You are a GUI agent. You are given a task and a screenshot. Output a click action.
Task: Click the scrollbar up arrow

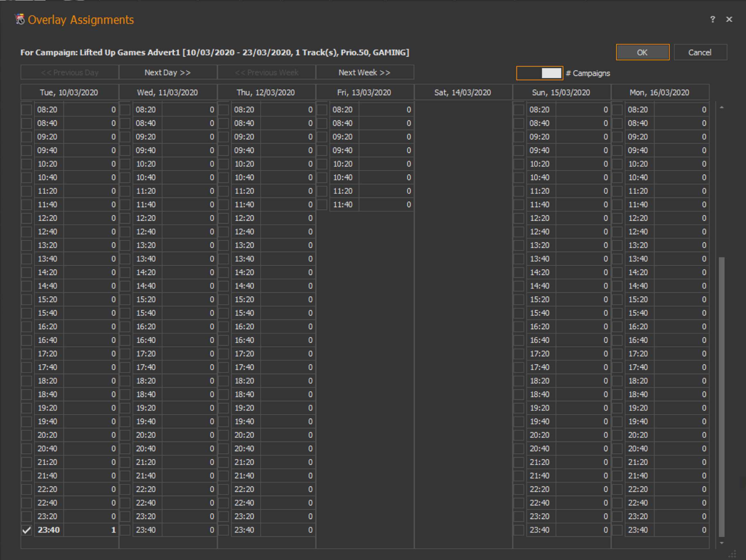[722, 107]
